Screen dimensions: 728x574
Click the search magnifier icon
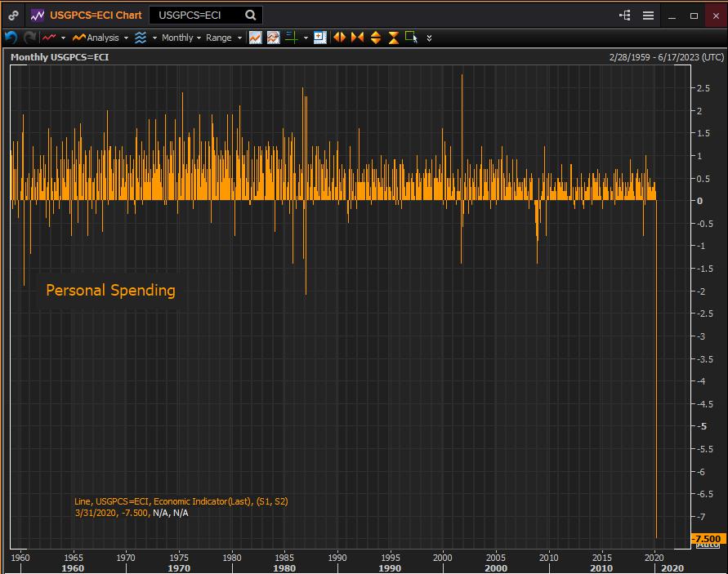250,16
